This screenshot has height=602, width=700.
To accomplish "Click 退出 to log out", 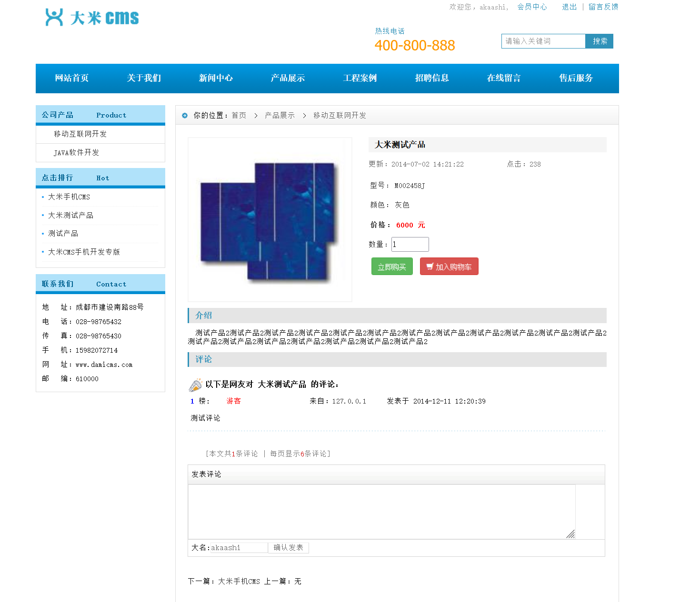I will coord(570,7).
